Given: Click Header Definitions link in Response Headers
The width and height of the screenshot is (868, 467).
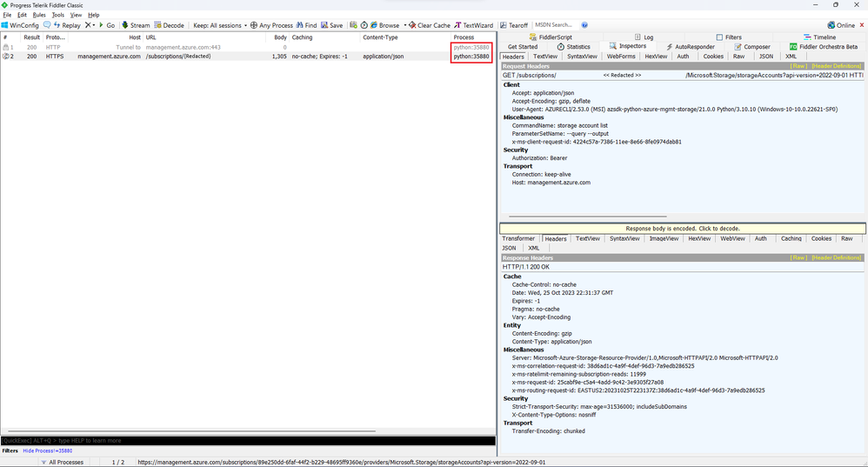Looking at the screenshot, I should pos(837,257).
